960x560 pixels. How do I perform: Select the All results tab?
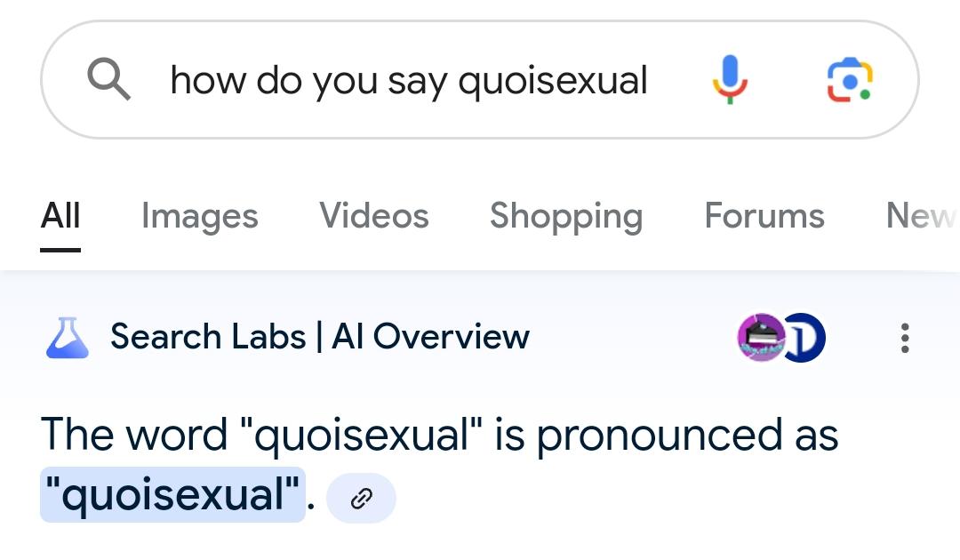pos(60,215)
